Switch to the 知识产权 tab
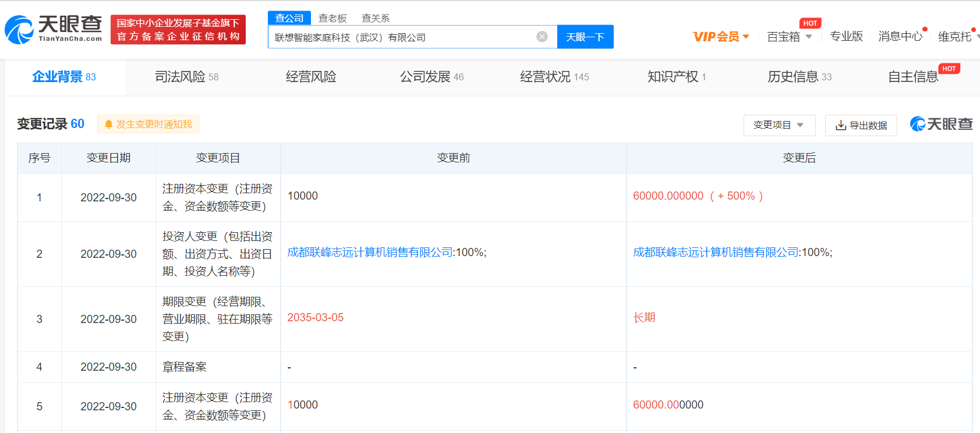980x433 pixels. 677,77
